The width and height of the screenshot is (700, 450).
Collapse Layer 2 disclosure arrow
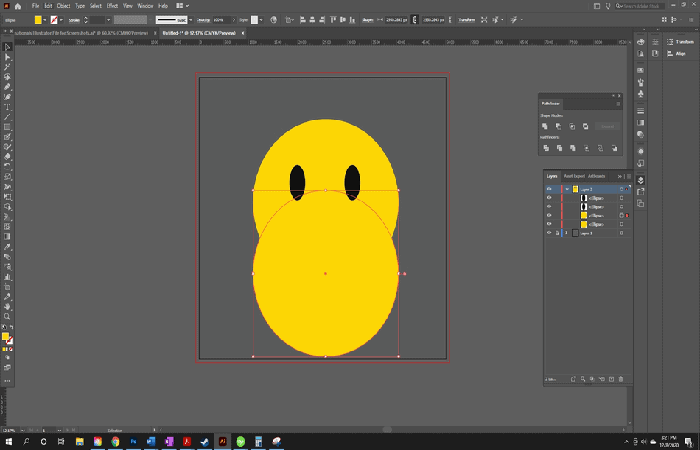click(567, 189)
